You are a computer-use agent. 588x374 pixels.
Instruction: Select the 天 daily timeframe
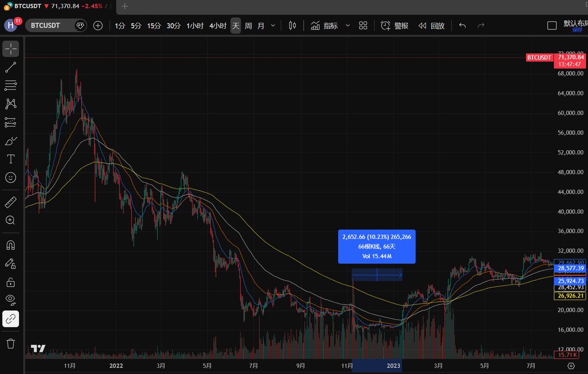pyautogui.click(x=236, y=25)
